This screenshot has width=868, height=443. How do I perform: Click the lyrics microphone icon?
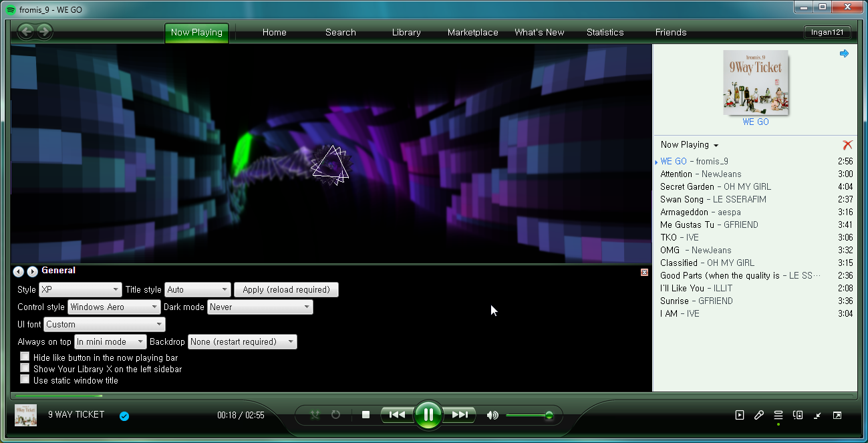[759, 415]
